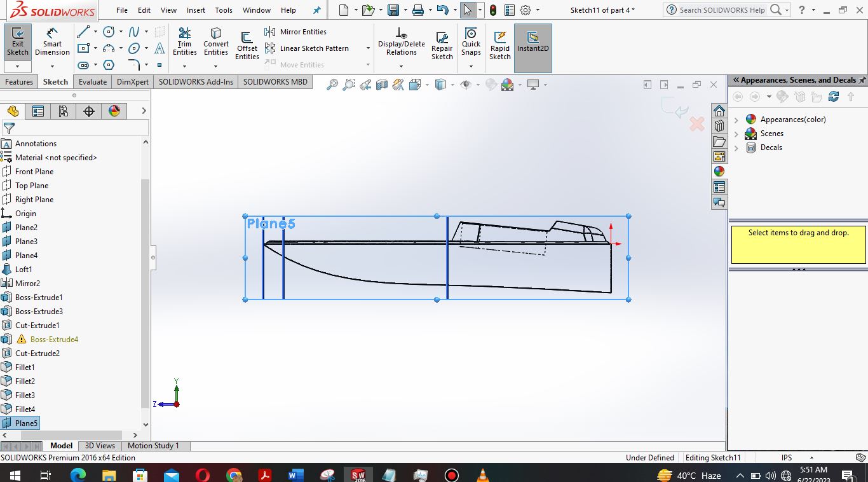The image size is (868, 482).
Task: Open the Options gear icon
Action: coord(526,10)
